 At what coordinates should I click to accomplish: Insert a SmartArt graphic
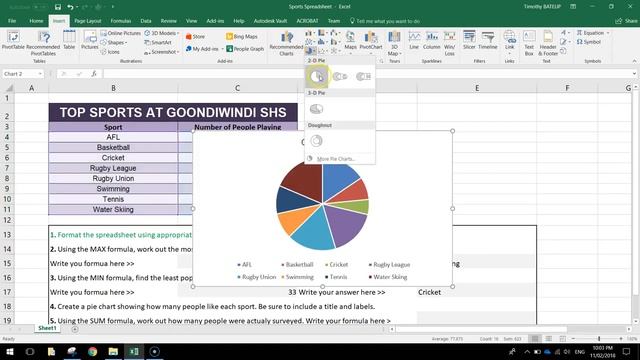pyautogui.click(x=158, y=42)
